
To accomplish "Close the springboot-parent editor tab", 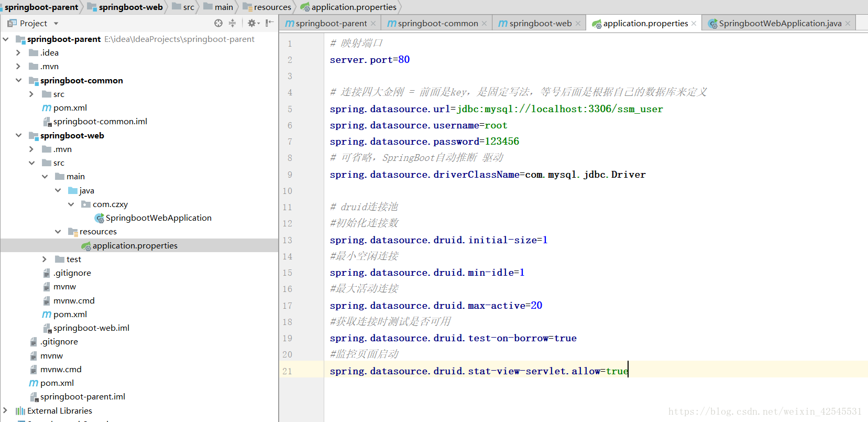I will pos(373,24).
